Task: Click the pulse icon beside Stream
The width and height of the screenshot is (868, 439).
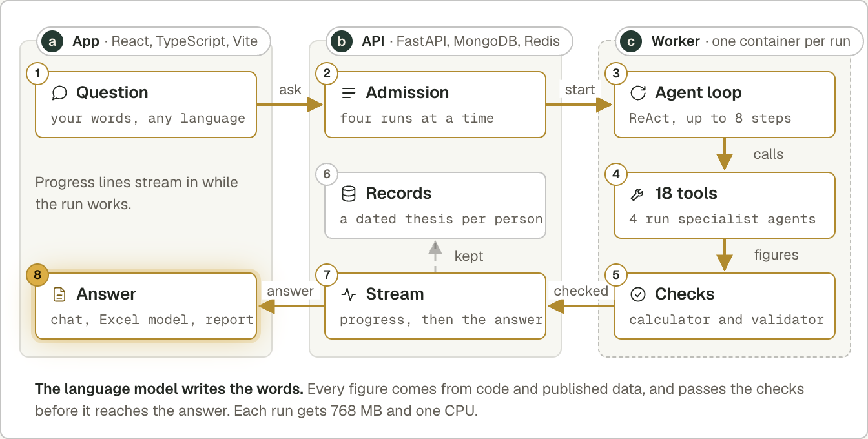Action: pos(349,294)
